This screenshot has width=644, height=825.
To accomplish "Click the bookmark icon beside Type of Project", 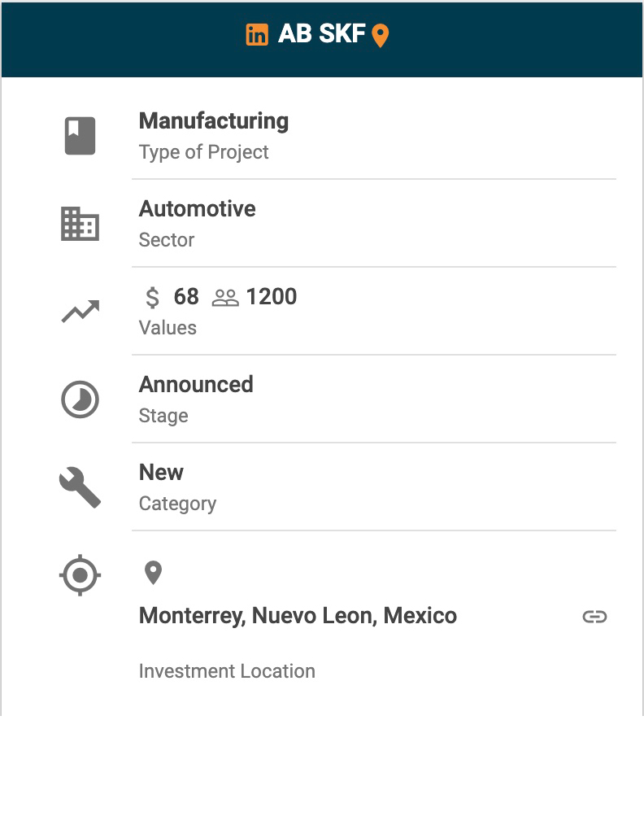I will point(80,136).
